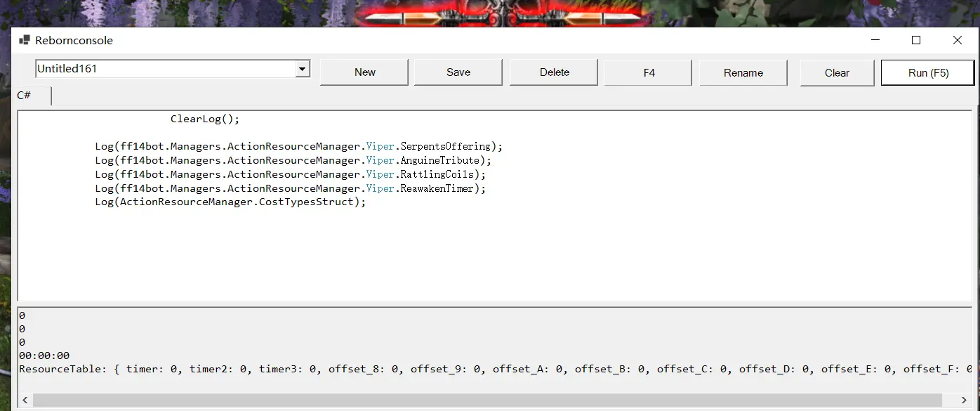The width and height of the screenshot is (980, 411).
Task: Click the SerpentsOffering log line in editor
Action: [x=299, y=146]
